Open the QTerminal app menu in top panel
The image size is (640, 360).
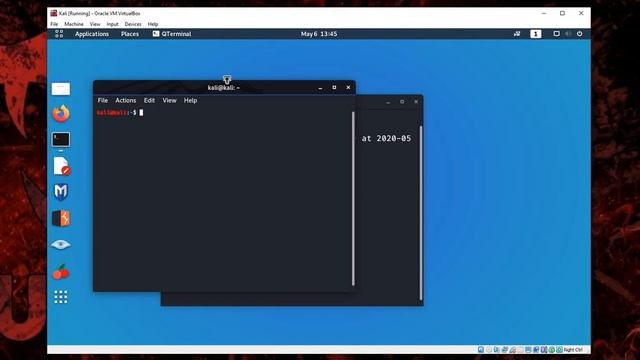click(172, 34)
